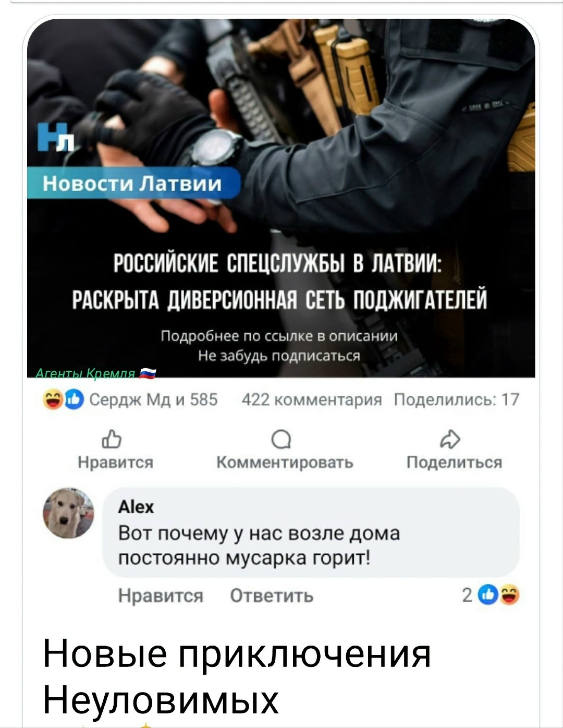This screenshot has width=563, height=728.
Task: Click the thumbs-up Like icon
Action: [x=115, y=441]
